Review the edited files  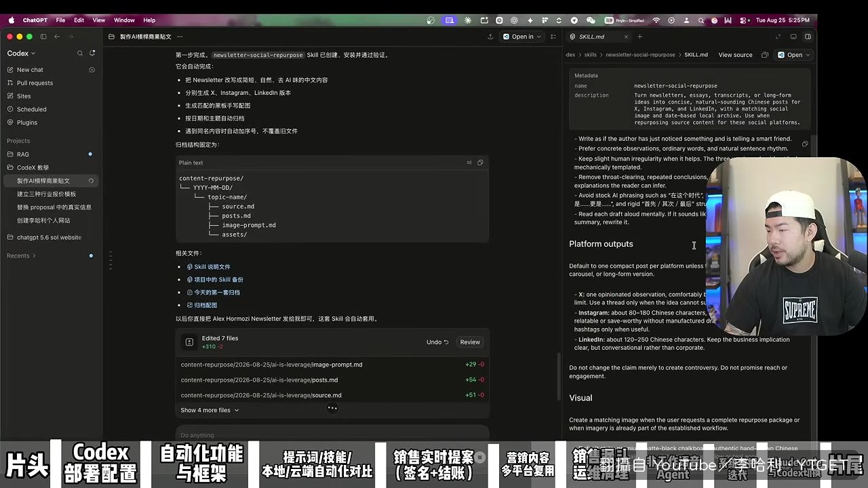[x=470, y=342]
